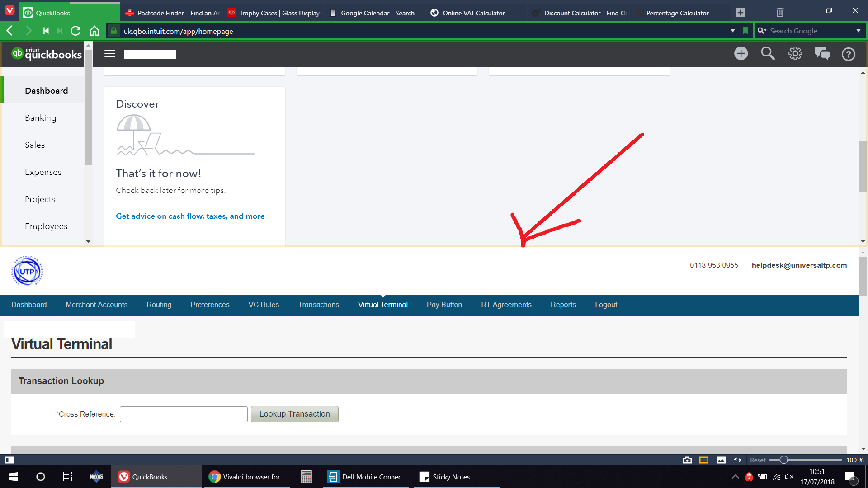Screen dimensions: 868x488
Task: Click Logout in the UTP menu
Action: click(606, 305)
